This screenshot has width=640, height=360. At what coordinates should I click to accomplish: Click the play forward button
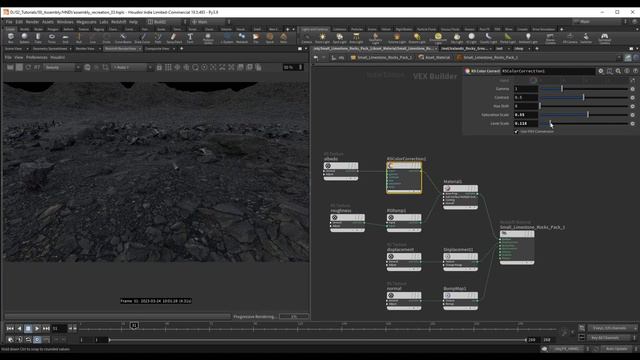point(37,328)
